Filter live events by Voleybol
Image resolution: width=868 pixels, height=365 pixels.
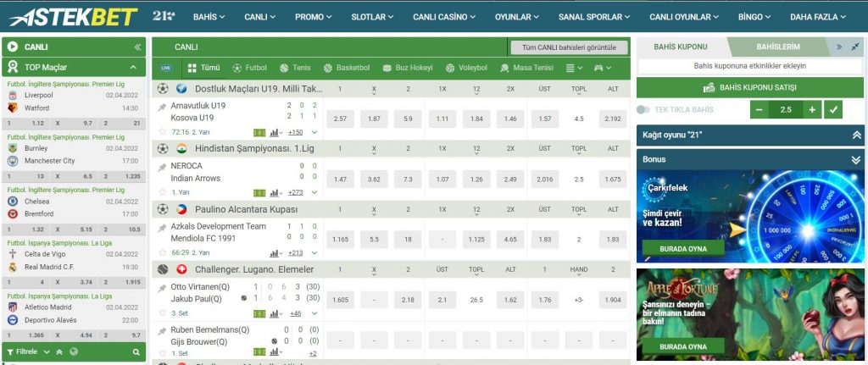coord(466,68)
